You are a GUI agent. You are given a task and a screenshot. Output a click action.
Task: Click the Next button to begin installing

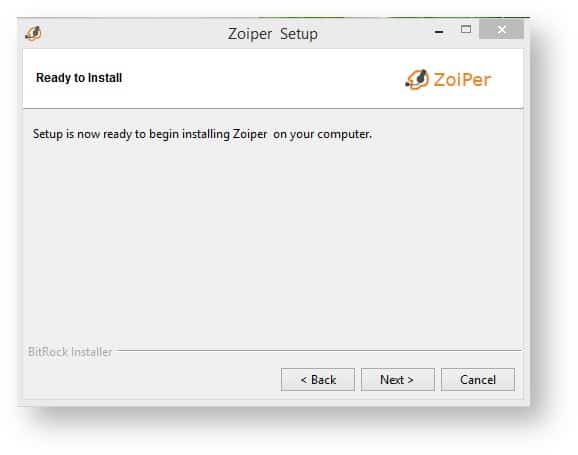pos(398,379)
